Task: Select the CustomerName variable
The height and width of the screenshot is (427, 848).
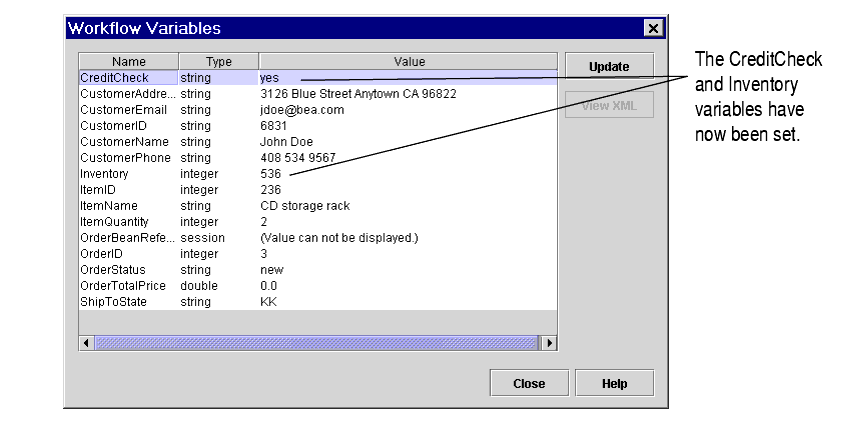Action: click(124, 142)
